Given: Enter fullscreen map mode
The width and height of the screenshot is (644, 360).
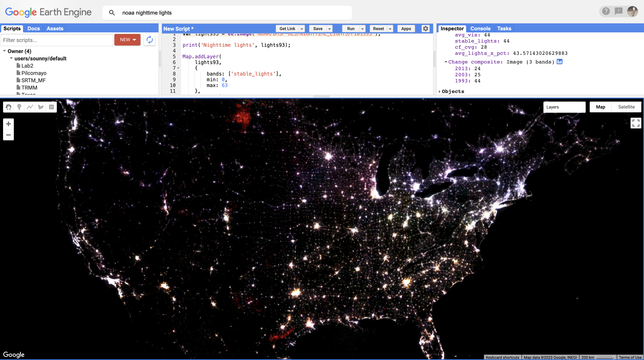Looking at the screenshot, I should (x=636, y=123).
